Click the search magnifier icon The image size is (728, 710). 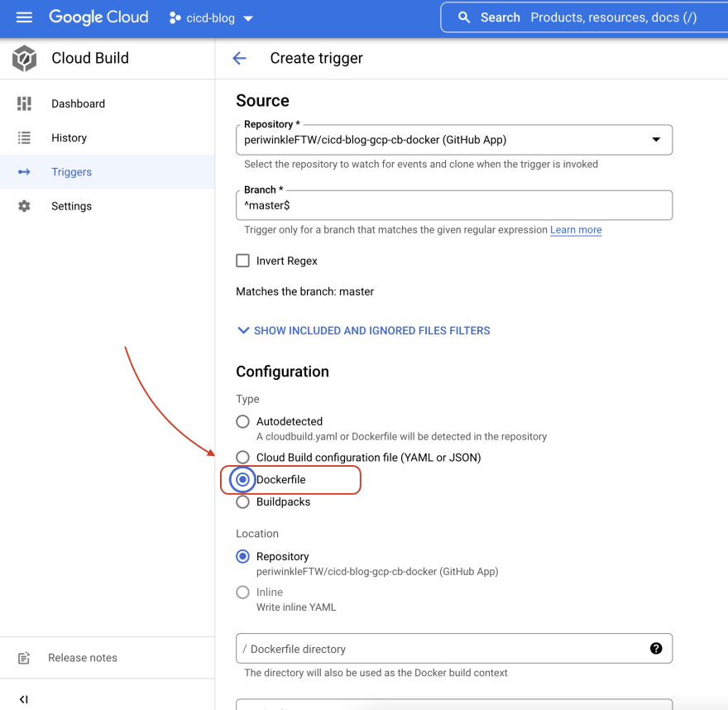coord(464,17)
